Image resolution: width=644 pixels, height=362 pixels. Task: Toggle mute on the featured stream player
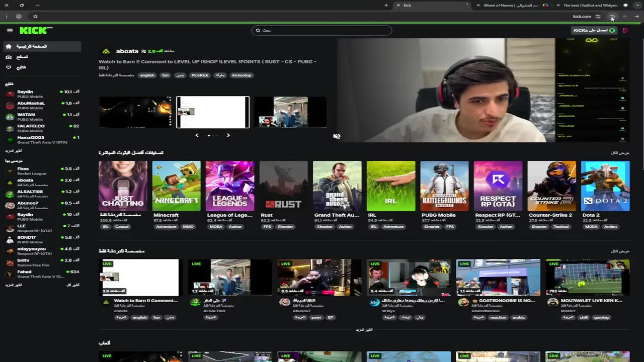tap(337, 136)
